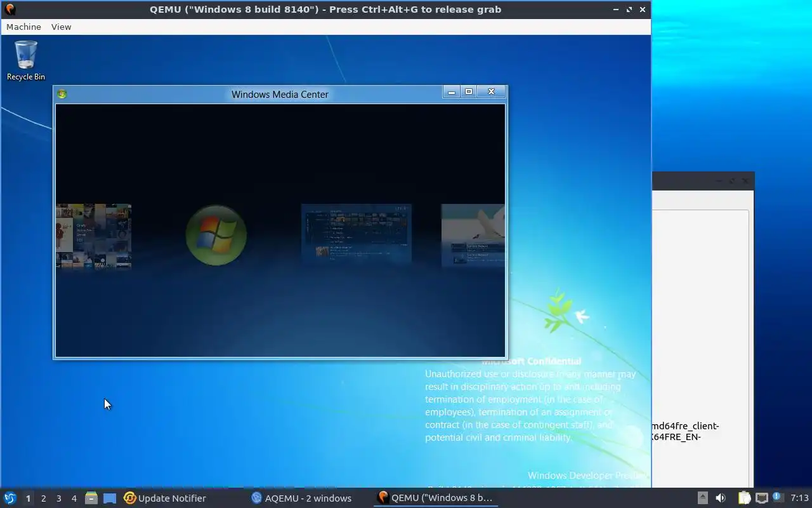The height and width of the screenshot is (508, 812).
Task: Unmaximize the QEMU window
Action: (x=629, y=10)
